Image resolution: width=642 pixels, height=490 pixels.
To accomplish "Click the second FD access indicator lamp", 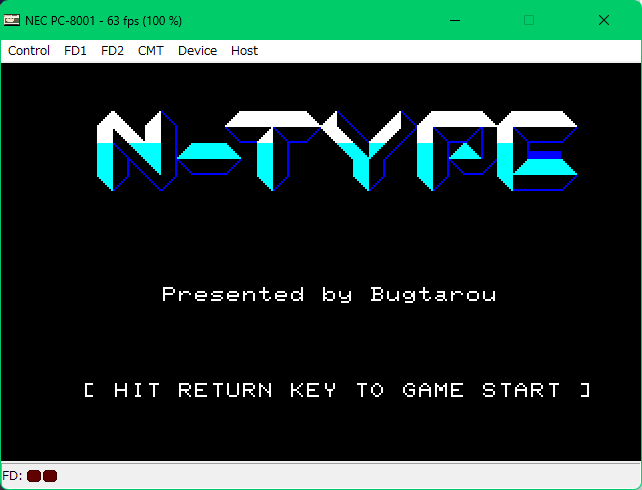I will tap(50, 476).
